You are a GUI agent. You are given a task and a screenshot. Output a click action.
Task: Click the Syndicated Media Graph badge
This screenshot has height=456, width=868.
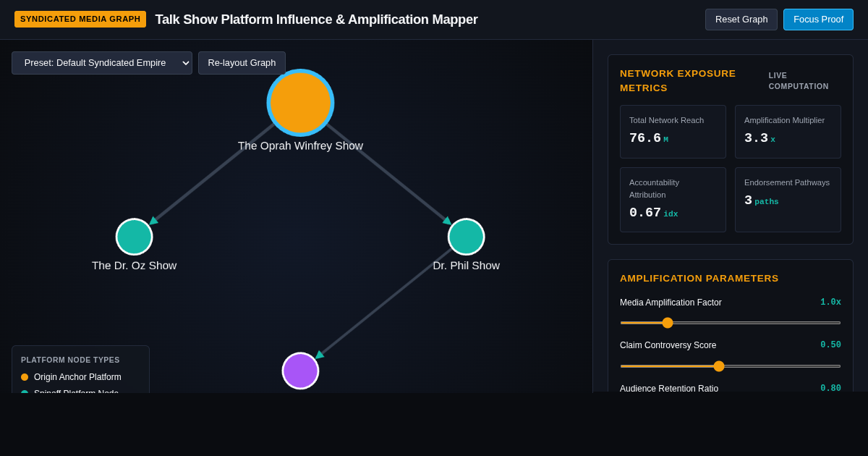[80, 20]
